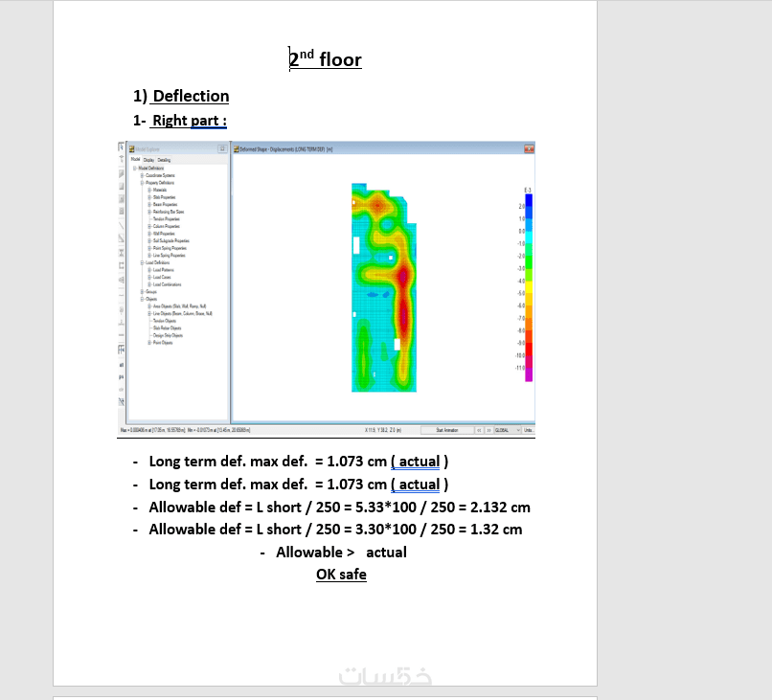Select Soil Subgrade Properties item
The image size is (772, 700).
[x=171, y=240]
